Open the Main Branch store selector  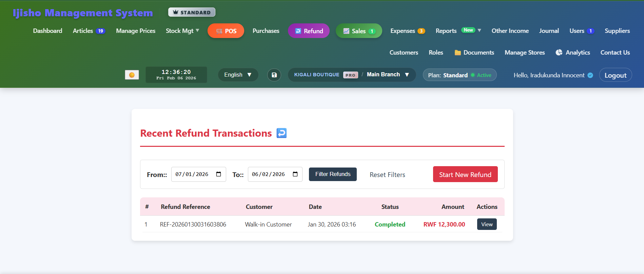(388, 75)
